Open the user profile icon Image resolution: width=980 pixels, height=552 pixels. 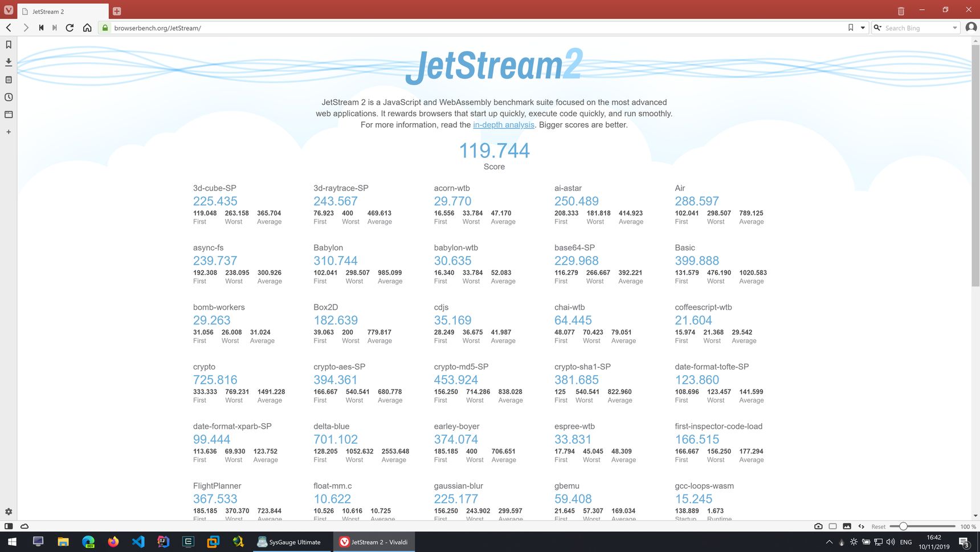(x=971, y=27)
